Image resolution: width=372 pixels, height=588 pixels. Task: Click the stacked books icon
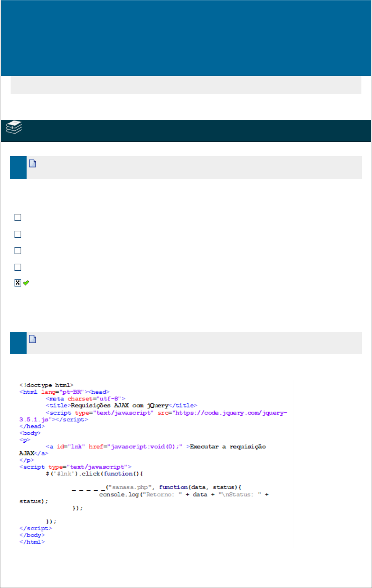pos(14,128)
